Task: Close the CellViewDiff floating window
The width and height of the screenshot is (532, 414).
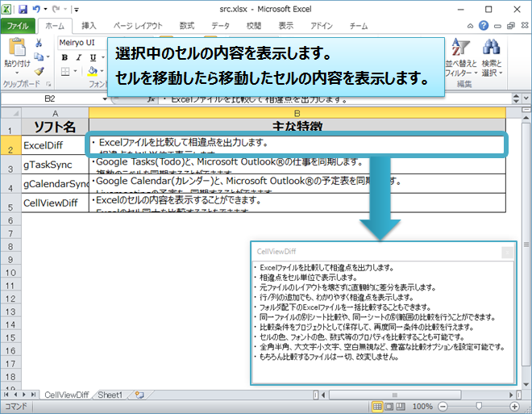Action: [x=507, y=252]
